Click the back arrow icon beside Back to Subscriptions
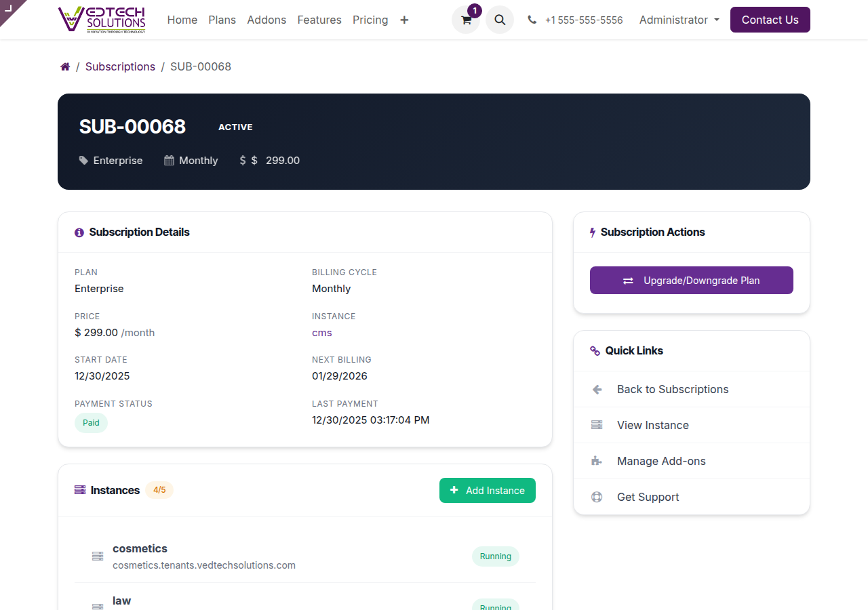The height and width of the screenshot is (610, 868). (596, 389)
